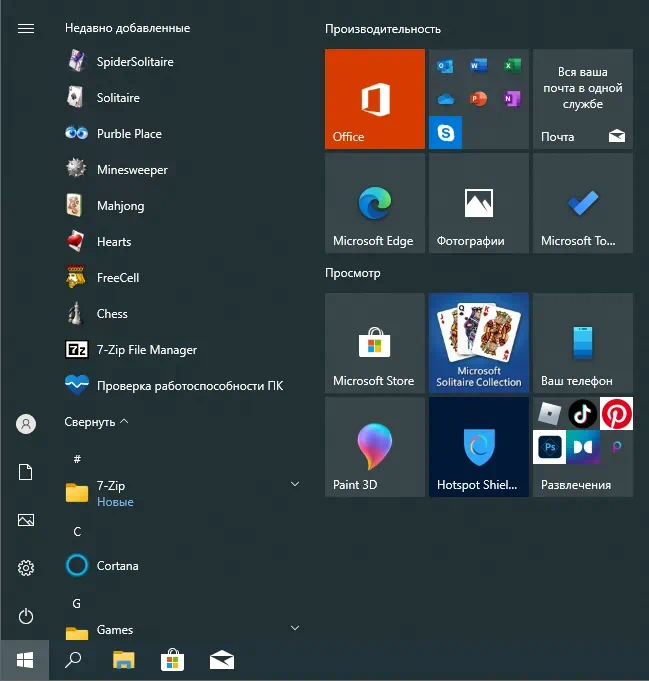
Task: Open Pictures from Start sidebar
Action: click(x=26, y=520)
